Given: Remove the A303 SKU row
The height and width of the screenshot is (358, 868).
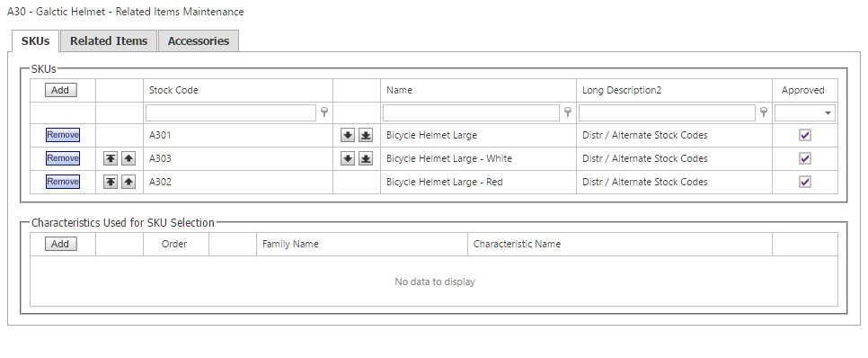Looking at the screenshot, I should pos(63,158).
